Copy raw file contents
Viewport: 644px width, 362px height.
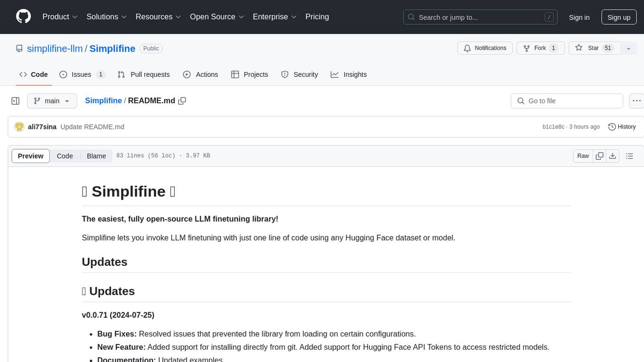click(x=600, y=156)
